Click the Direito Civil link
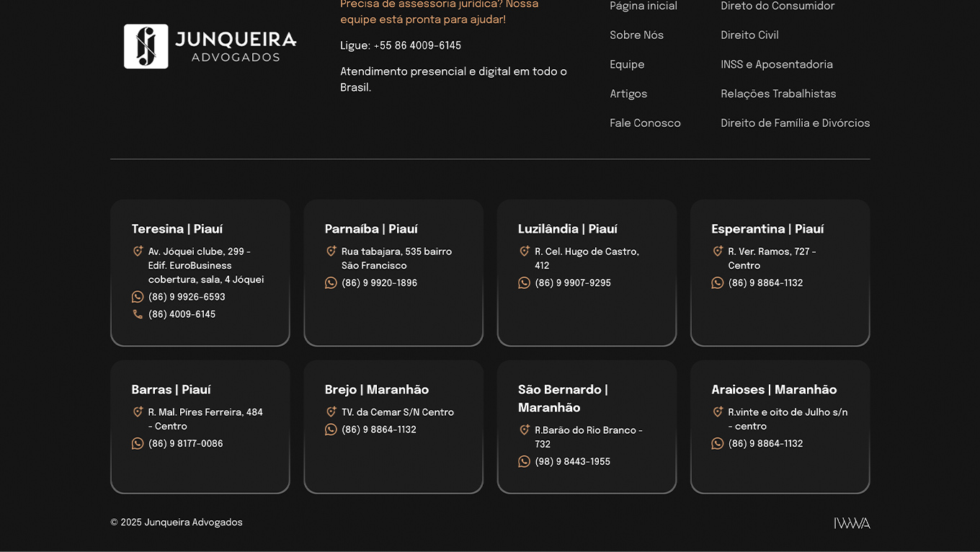The height and width of the screenshot is (552, 980). tap(749, 35)
